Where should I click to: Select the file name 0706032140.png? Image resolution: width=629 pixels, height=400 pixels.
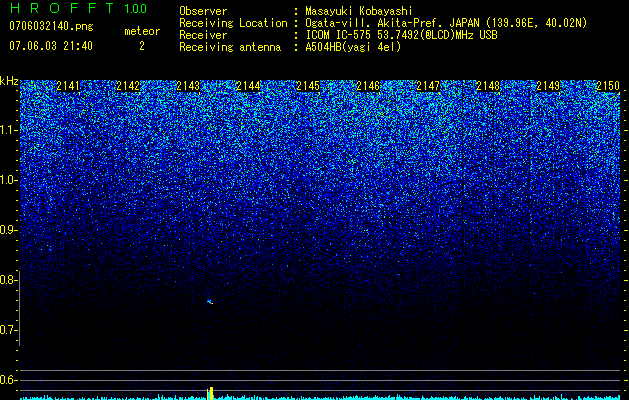(x=51, y=26)
